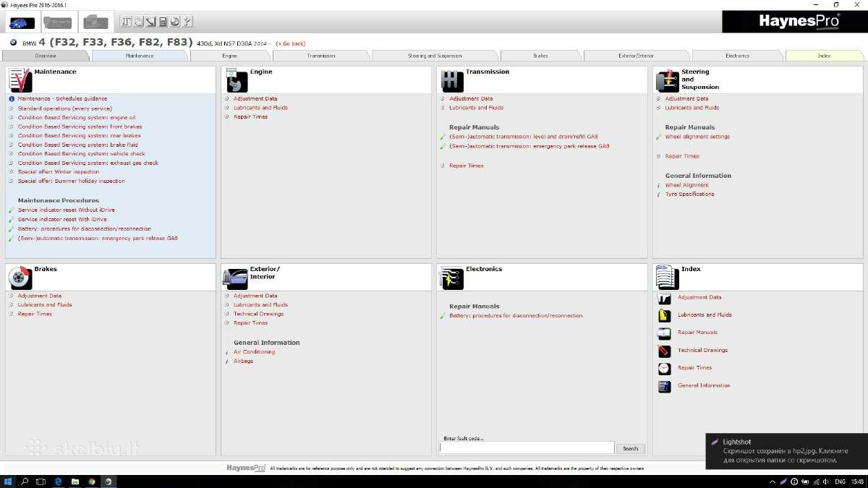Open Condition Based Servicing: front brakes
Image resolution: width=868 pixels, height=488 pixels.
[x=80, y=127]
